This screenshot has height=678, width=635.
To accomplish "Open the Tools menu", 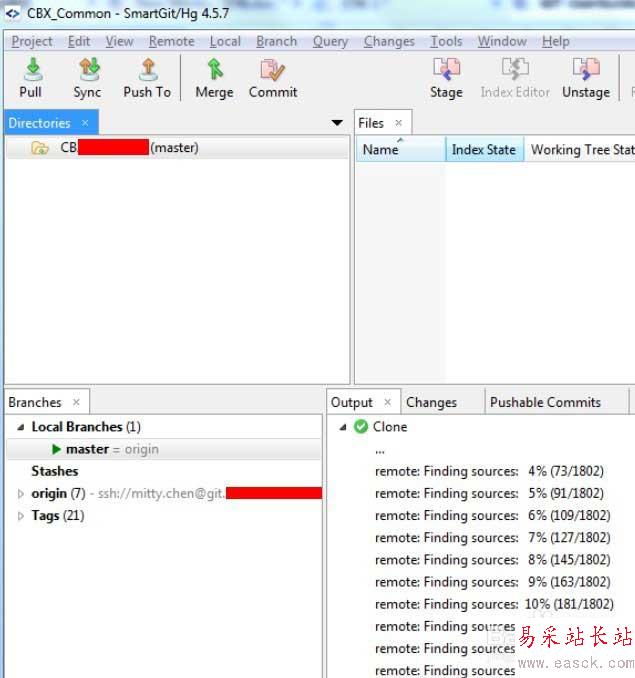I will (x=446, y=42).
